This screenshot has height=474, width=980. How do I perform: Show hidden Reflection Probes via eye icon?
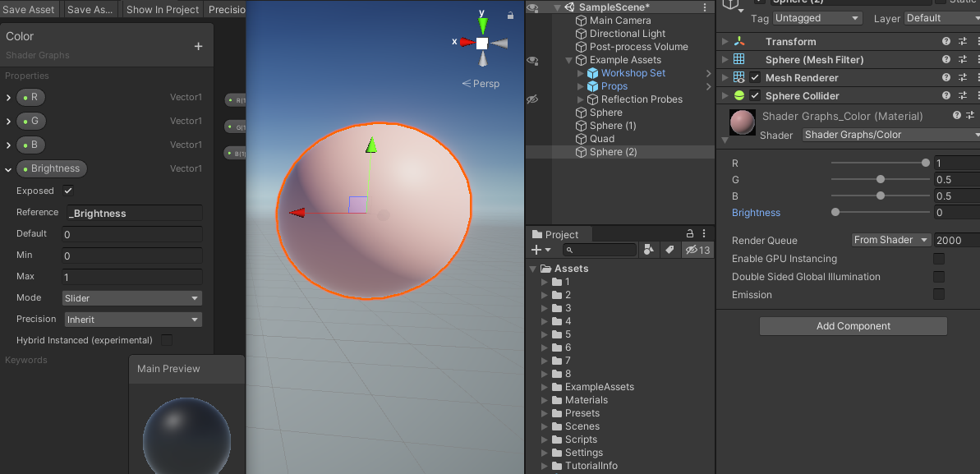532,99
